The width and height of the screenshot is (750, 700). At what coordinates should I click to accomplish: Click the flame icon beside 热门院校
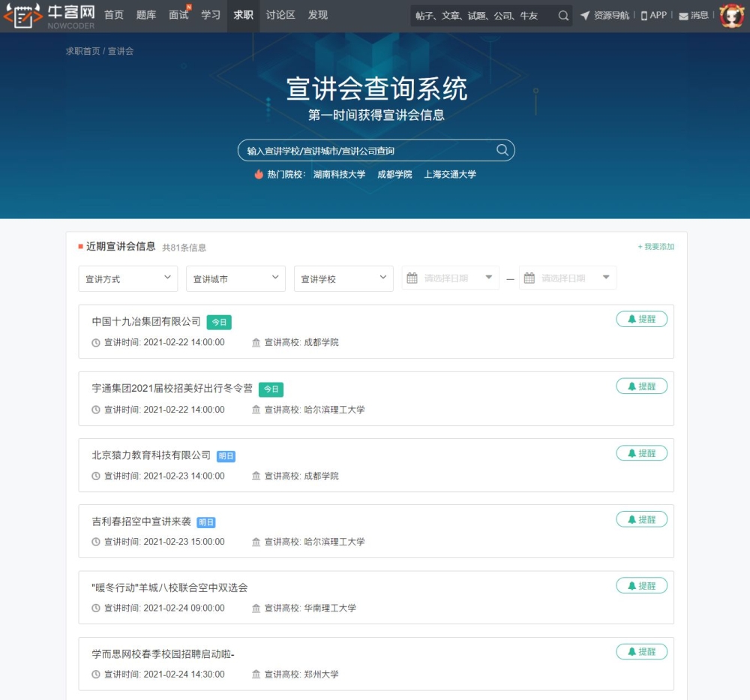click(259, 174)
